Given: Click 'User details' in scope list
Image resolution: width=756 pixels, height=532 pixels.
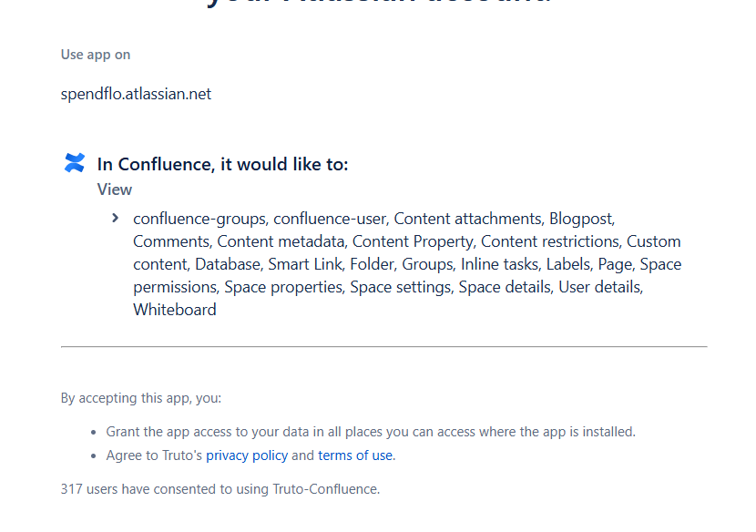Looking at the screenshot, I should (x=600, y=287).
